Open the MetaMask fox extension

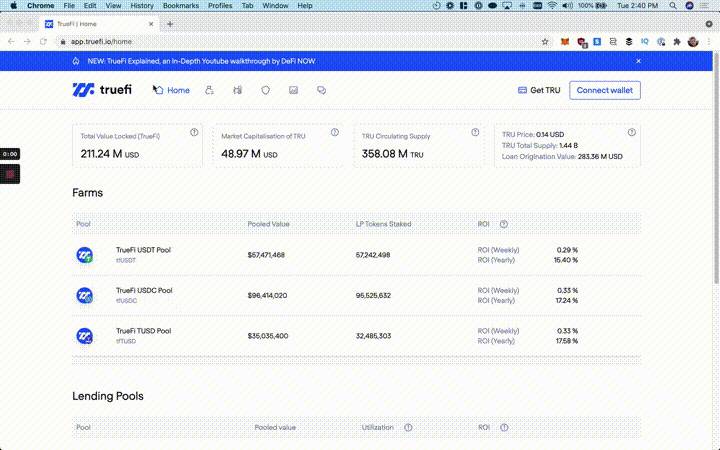pyautogui.click(x=565, y=42)
